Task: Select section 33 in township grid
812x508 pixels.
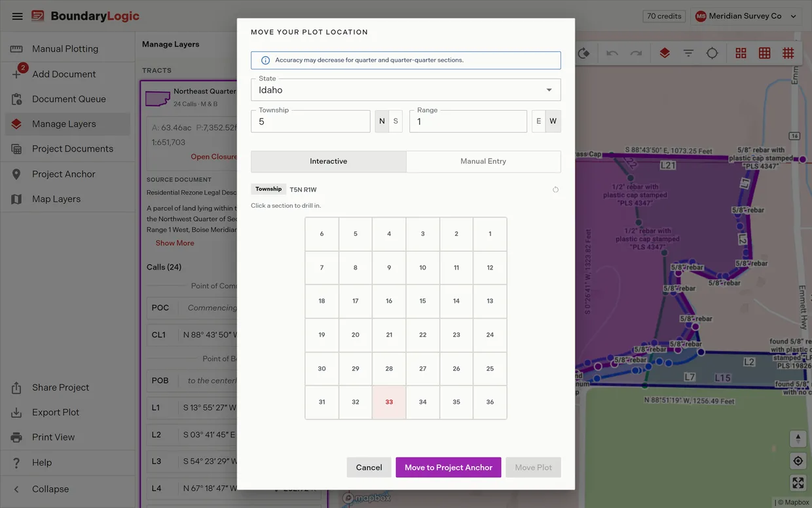Action: pyautogui.click(x=389, y=402)
